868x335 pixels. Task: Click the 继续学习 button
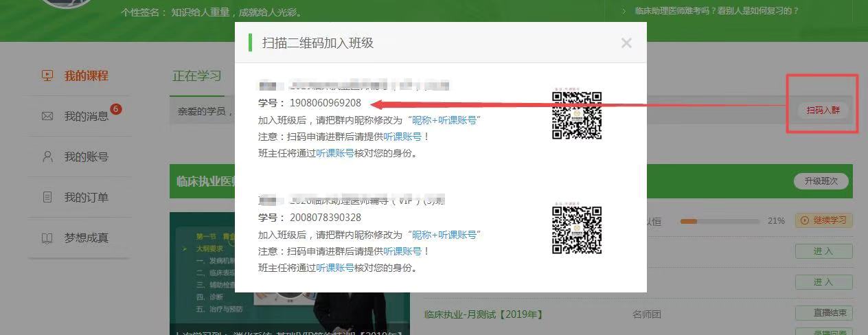coord(823,220)
